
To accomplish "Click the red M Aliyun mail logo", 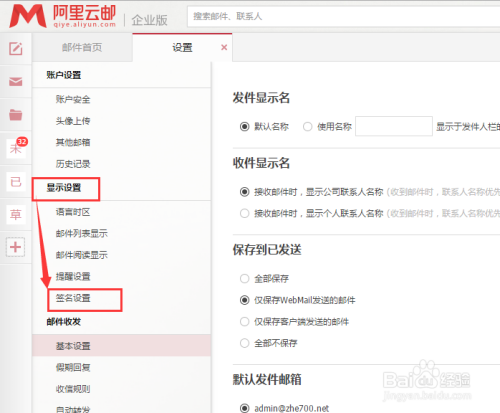I will 28,16.
